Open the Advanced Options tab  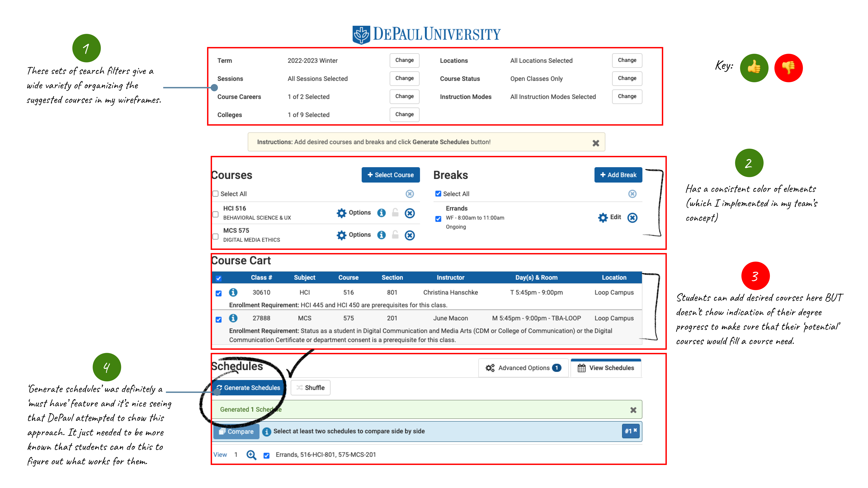(523, 368)
